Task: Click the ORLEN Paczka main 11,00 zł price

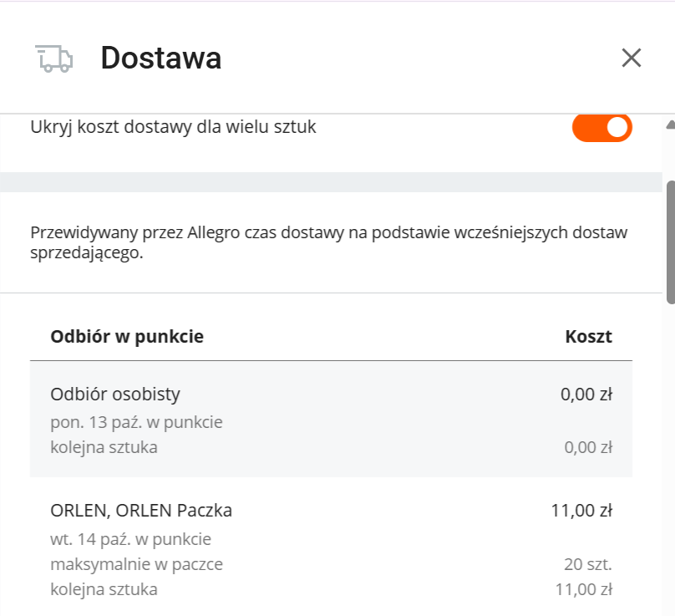Action: click(581, 510)
